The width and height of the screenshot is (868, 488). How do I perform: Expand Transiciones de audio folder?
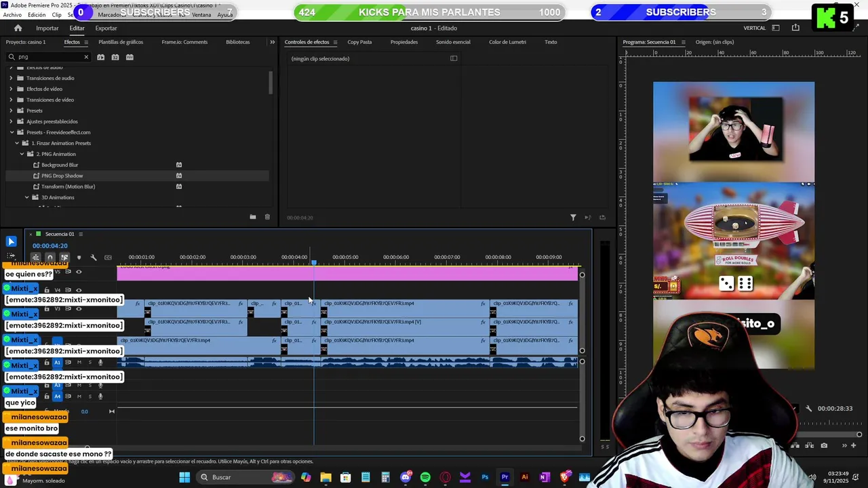coord(11,78)
